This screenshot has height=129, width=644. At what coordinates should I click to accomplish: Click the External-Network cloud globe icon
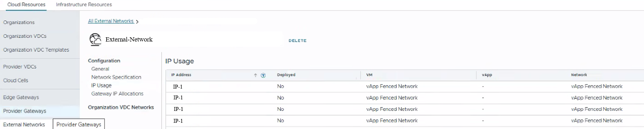(95, 39)
